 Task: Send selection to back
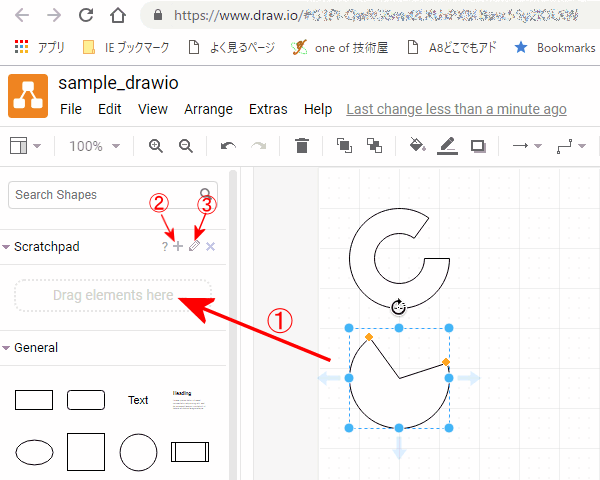(x=375, y=146)
